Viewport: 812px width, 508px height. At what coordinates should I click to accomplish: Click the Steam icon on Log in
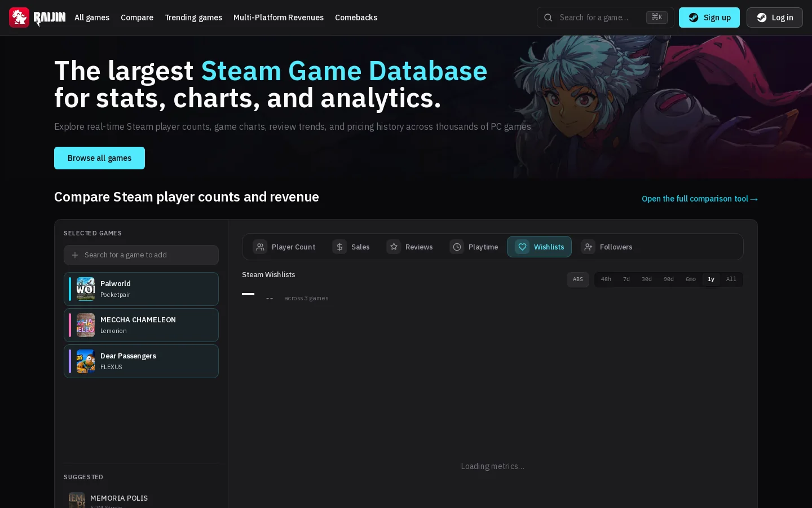tap(762, 17)
